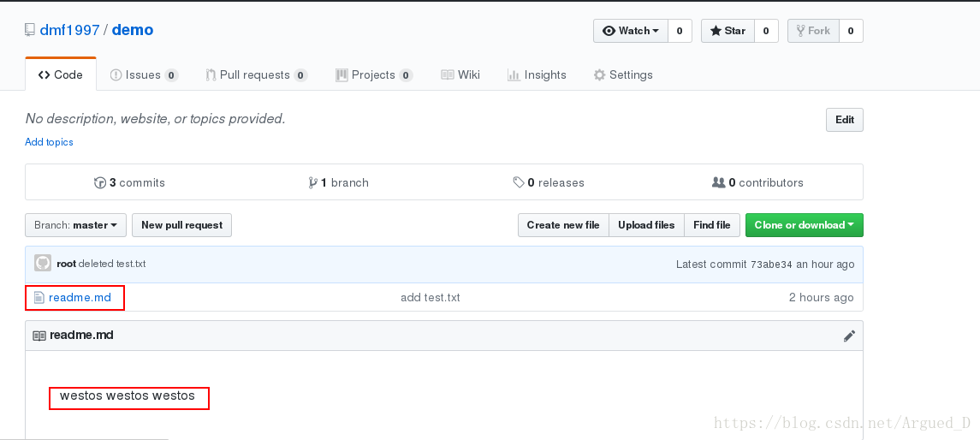Viewport: 980px width, 440px height.
Task: Click the pencil icon to edit readme.md
Action: tap(849, 336)
